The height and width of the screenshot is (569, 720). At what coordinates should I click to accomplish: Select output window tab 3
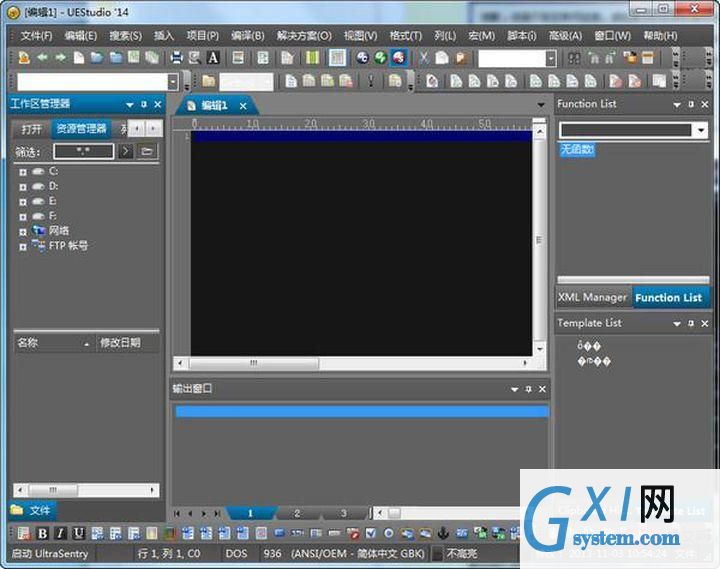(343, 513)
